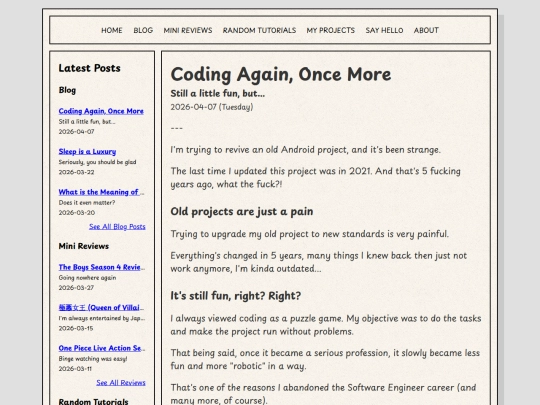Open the HOME navigation item

coord(112,30)
